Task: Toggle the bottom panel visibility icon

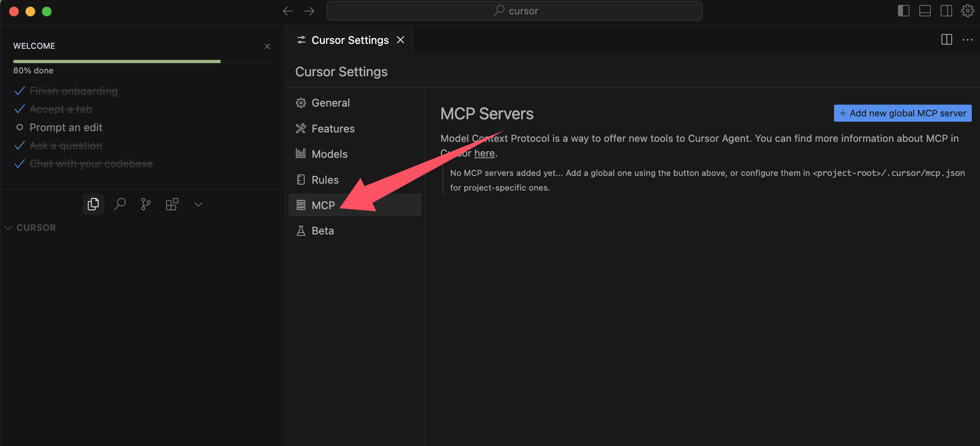Action: point(925,11)
